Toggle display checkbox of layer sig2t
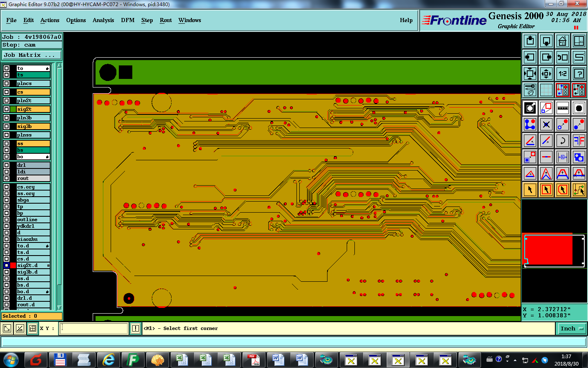This screenshot has width=588, height=368. point(7,109)
